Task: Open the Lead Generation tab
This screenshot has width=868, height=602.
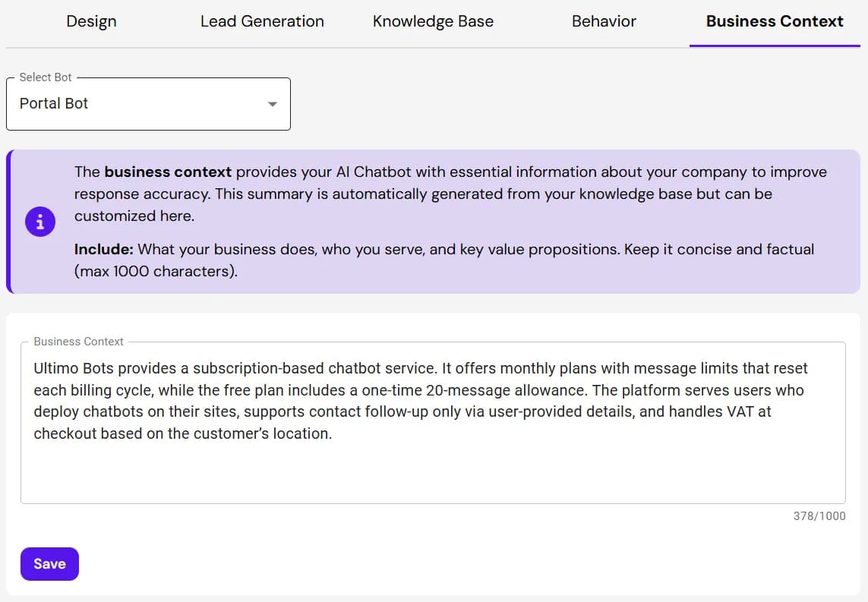Action: (x=261, y=21)
